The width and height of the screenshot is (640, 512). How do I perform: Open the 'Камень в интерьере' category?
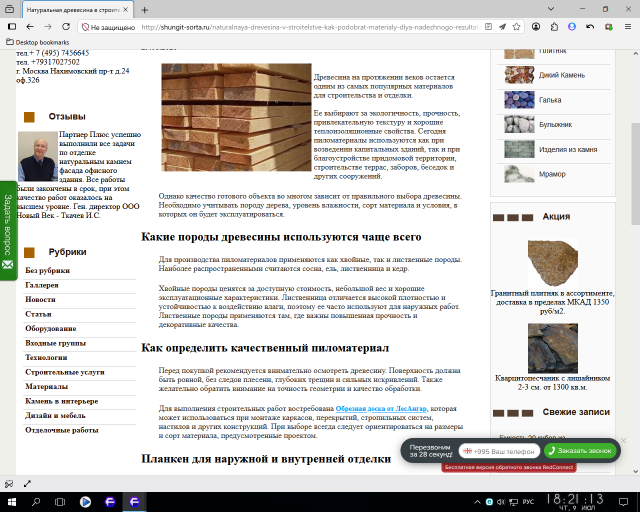[x=62, y=401]
